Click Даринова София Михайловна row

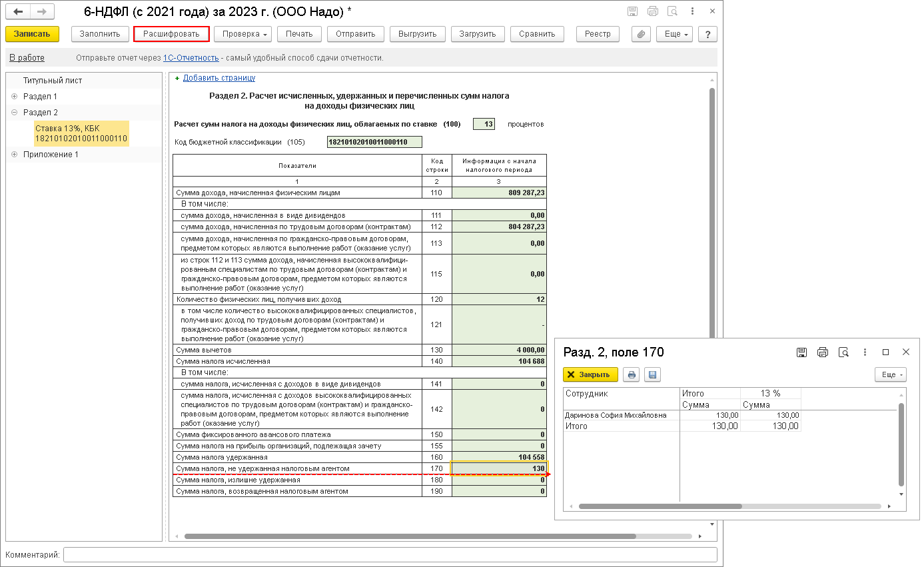pos(682,415)
